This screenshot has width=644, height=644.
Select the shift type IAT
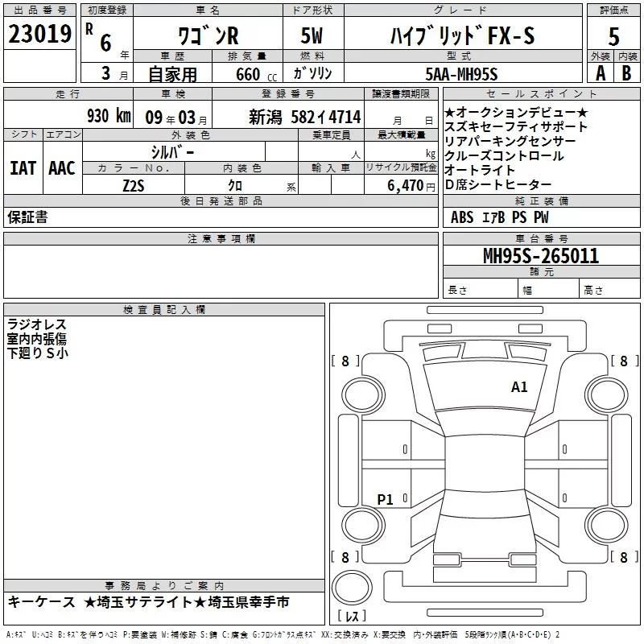23,168
